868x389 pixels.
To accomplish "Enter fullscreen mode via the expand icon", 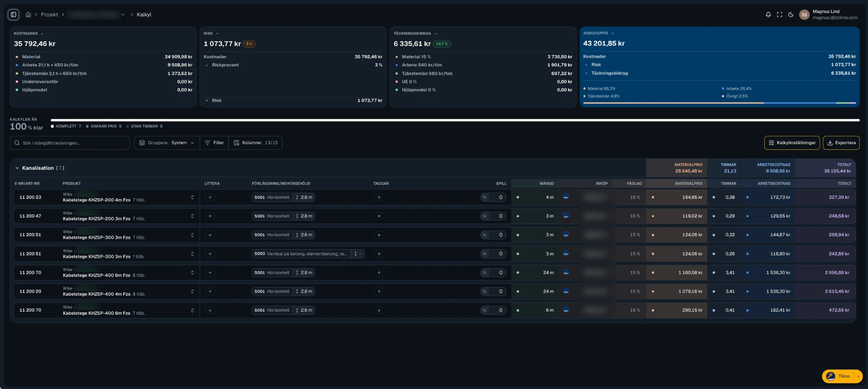I will [779, 15].
